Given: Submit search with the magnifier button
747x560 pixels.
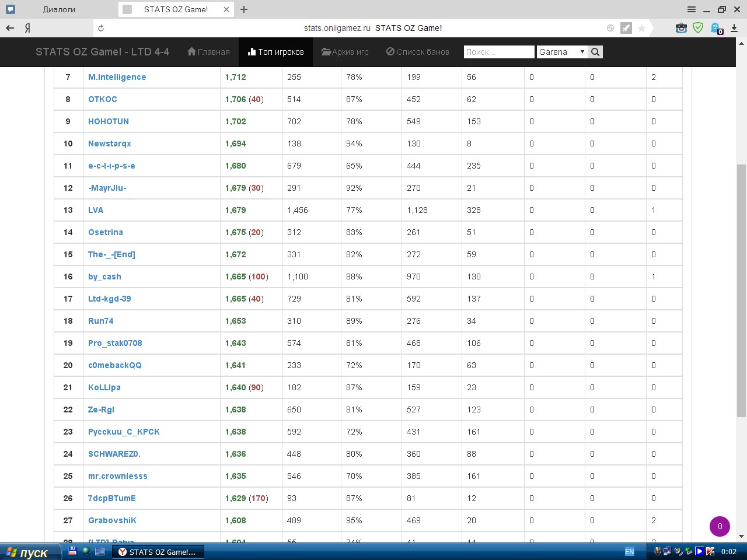Looking at the screenshot, I should [x=595, y=52].
